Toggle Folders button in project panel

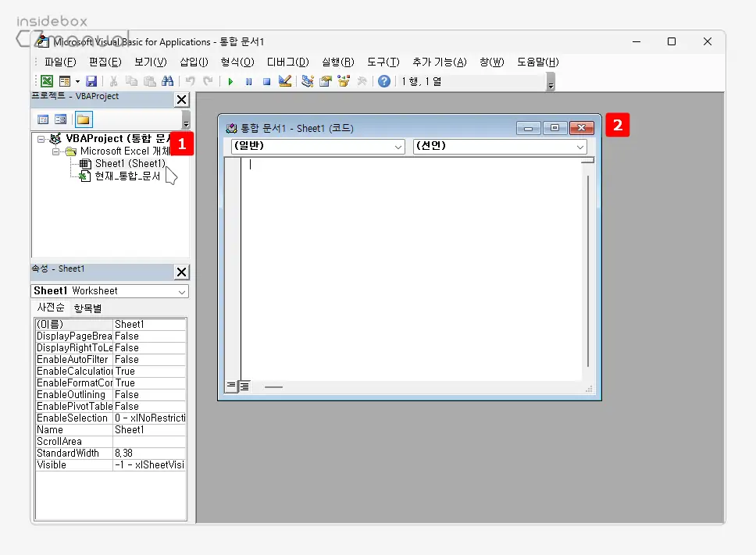[83, 119]
